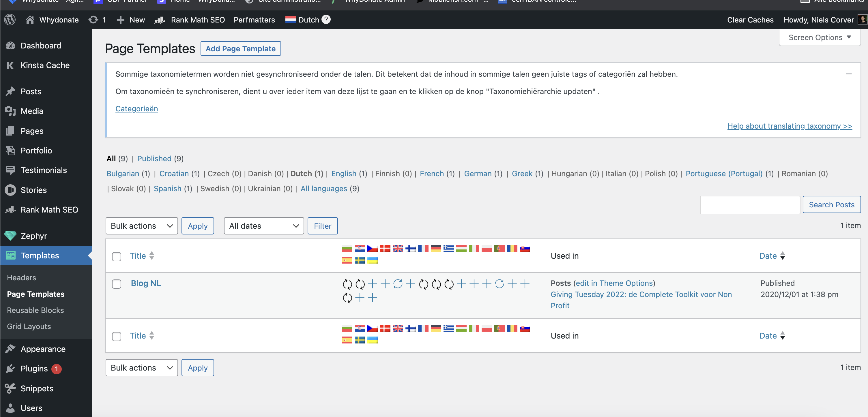Click the user avatar in admin bar

[x=863, y=19]
